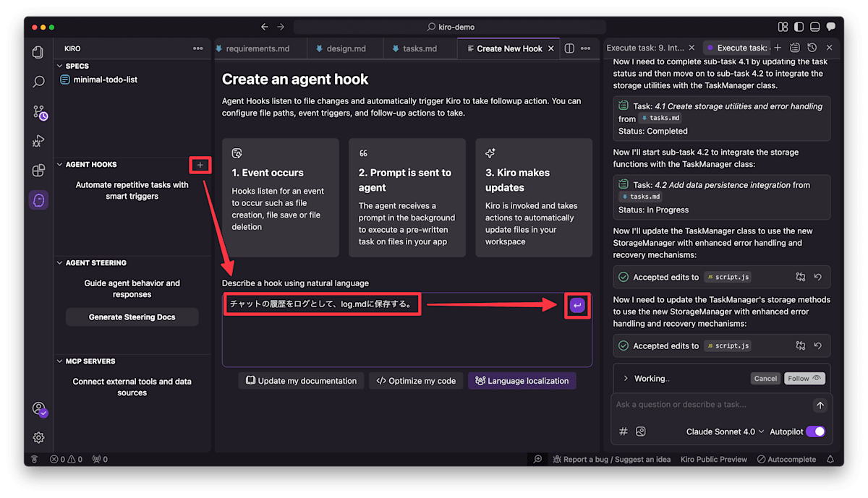Open the remote window icon in status bar

point(34,460)
